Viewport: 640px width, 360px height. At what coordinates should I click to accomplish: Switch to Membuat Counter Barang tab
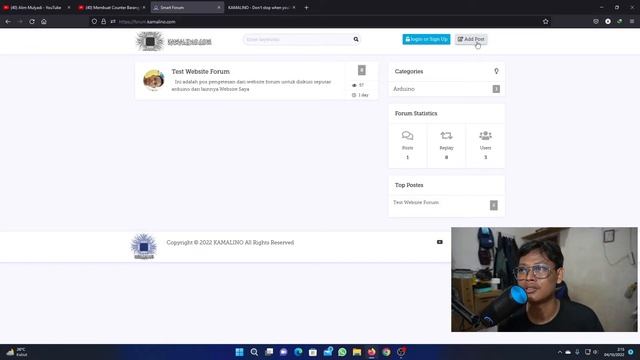[x=112, y=7]
